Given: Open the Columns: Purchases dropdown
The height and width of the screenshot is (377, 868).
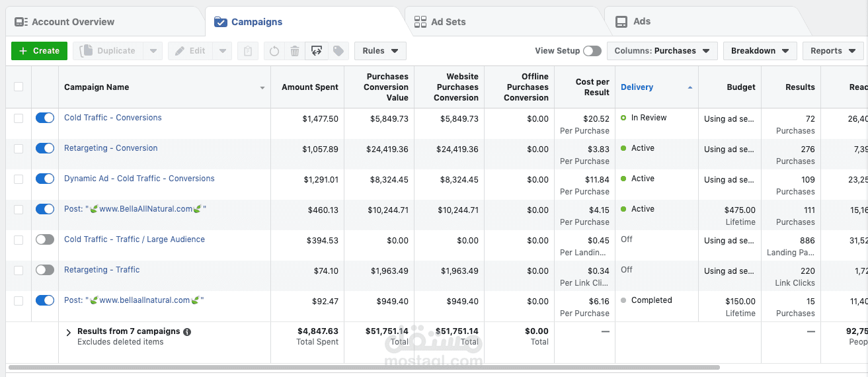Looking at the screenshot, I should [662, 51].
